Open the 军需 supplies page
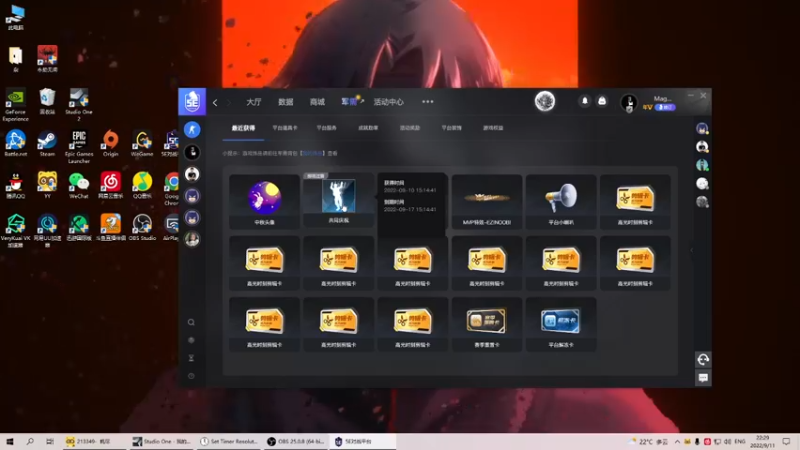This screenshot has width=800, height=450. tap(349, 102)
